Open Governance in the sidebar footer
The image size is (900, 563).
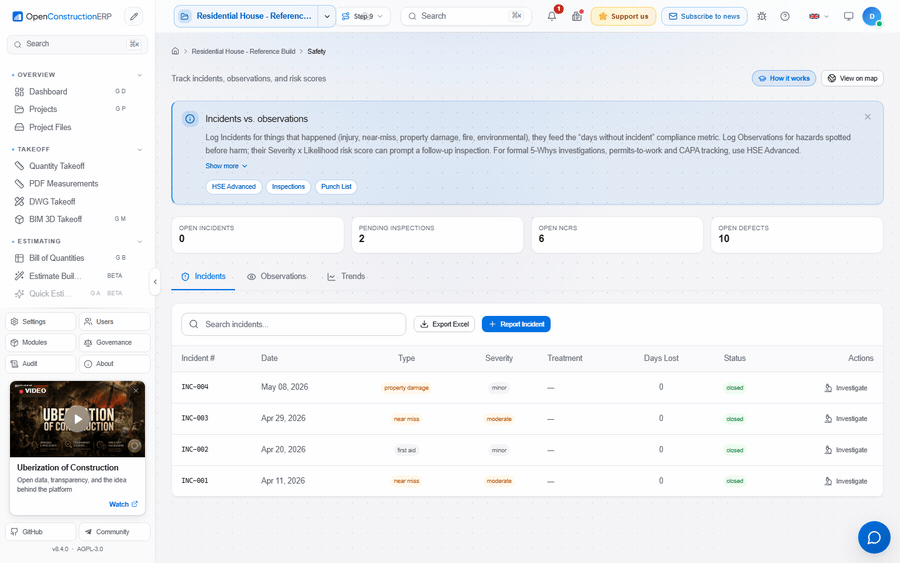click(114, 343)
